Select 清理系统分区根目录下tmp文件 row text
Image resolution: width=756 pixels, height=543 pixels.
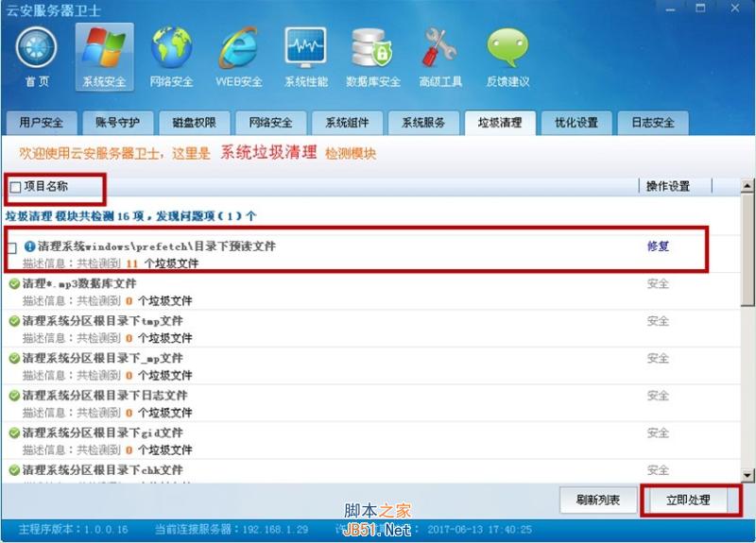pos(103,321)
